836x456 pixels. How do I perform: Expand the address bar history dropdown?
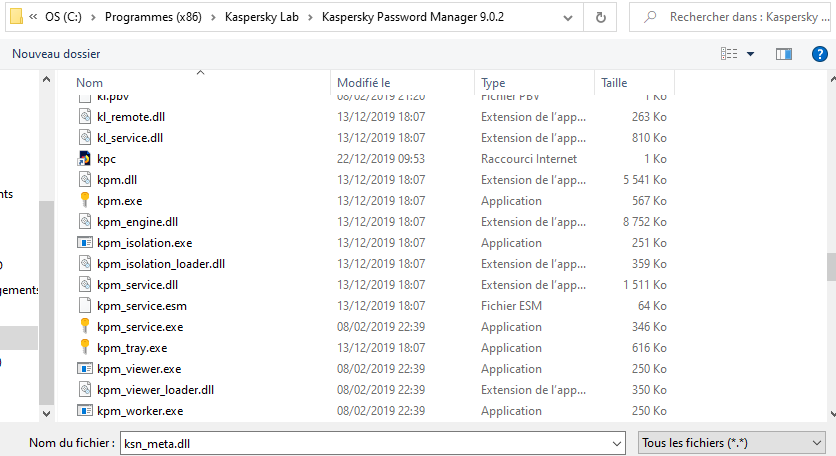pyautogui.click(x=570, y=17)
